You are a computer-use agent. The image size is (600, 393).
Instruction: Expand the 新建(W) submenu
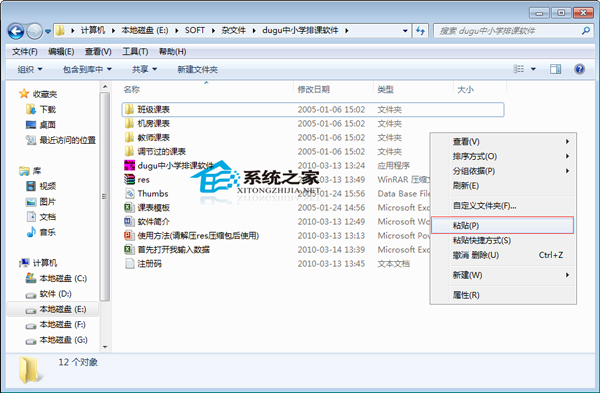(502, 275)
